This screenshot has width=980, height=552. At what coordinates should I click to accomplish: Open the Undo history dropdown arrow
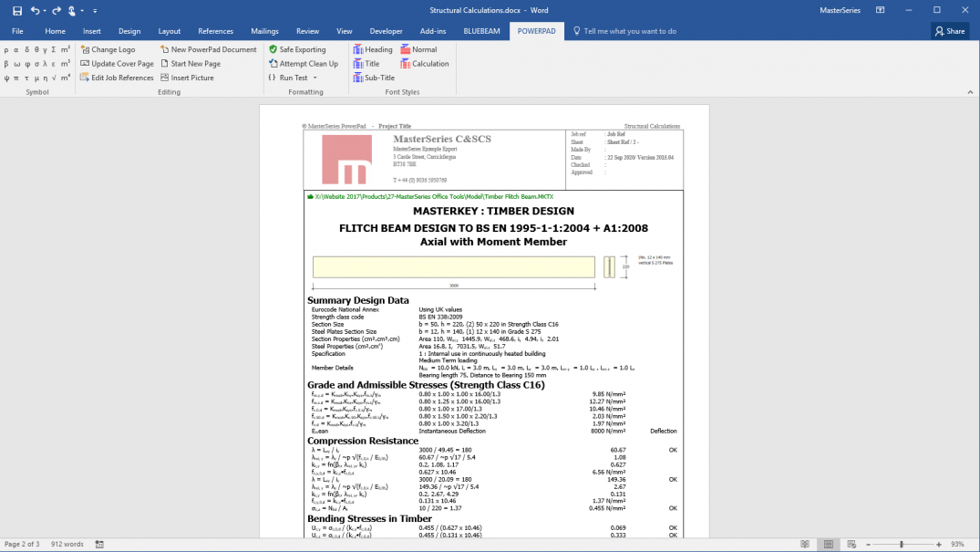(45, 11)
